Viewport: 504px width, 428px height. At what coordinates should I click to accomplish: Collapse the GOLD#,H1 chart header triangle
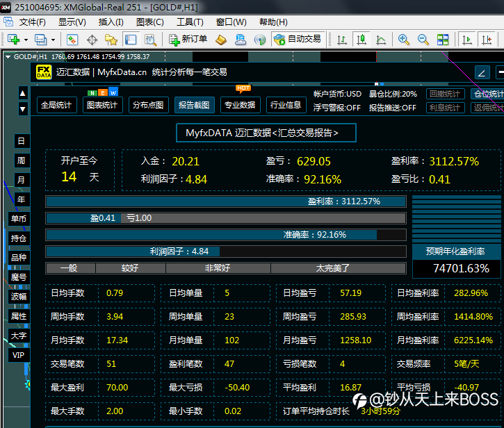8,57
